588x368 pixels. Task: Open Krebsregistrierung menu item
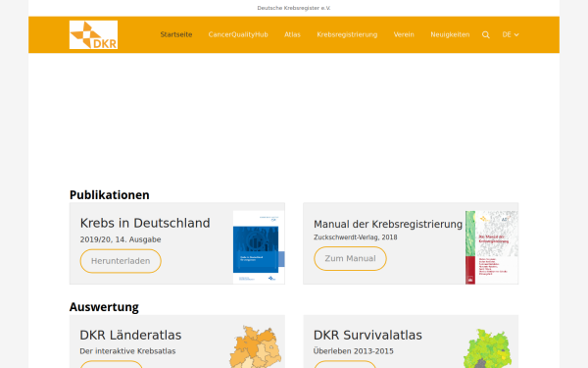coord(347,34)
